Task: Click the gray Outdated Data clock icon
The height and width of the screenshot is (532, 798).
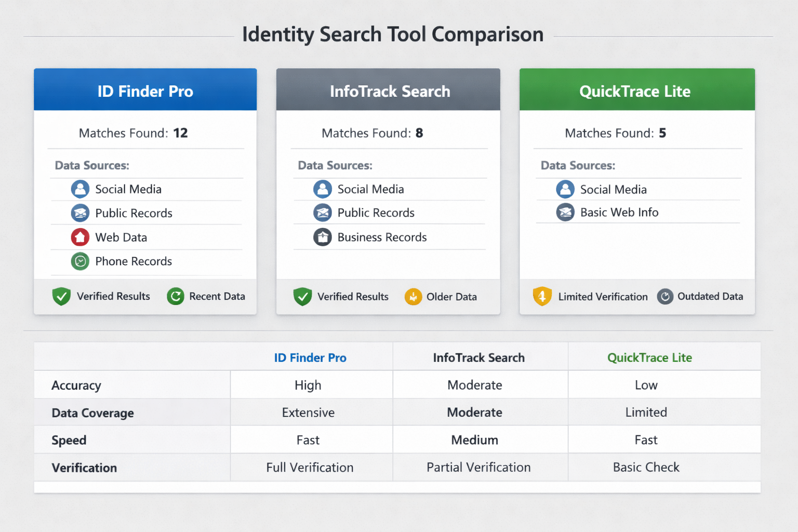Action: click(665, 297)
